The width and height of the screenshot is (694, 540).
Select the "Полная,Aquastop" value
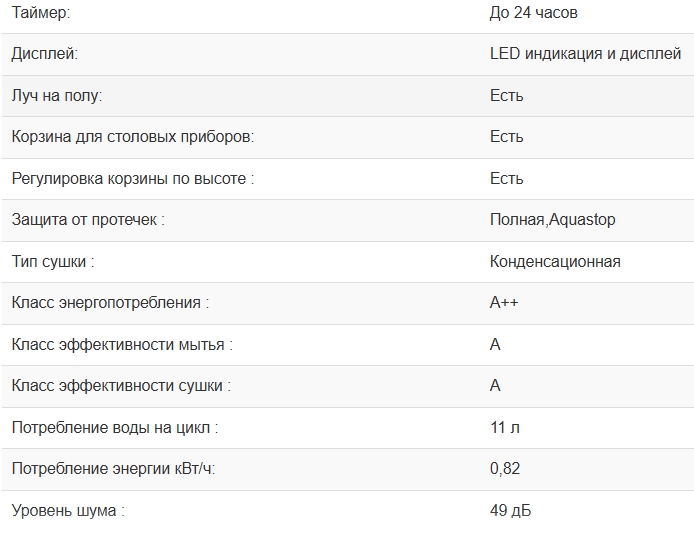[552, 220]
